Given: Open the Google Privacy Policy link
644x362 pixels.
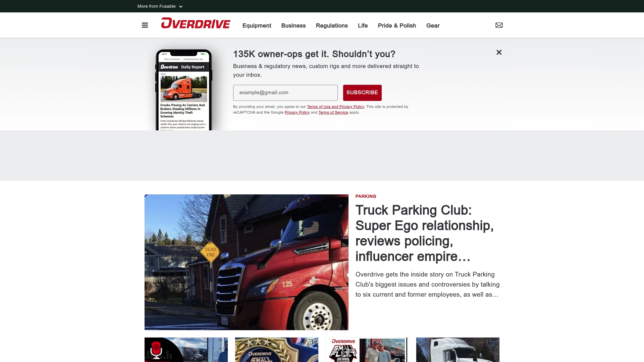Looking at the screenshot, I should click(x=297, y=113).
